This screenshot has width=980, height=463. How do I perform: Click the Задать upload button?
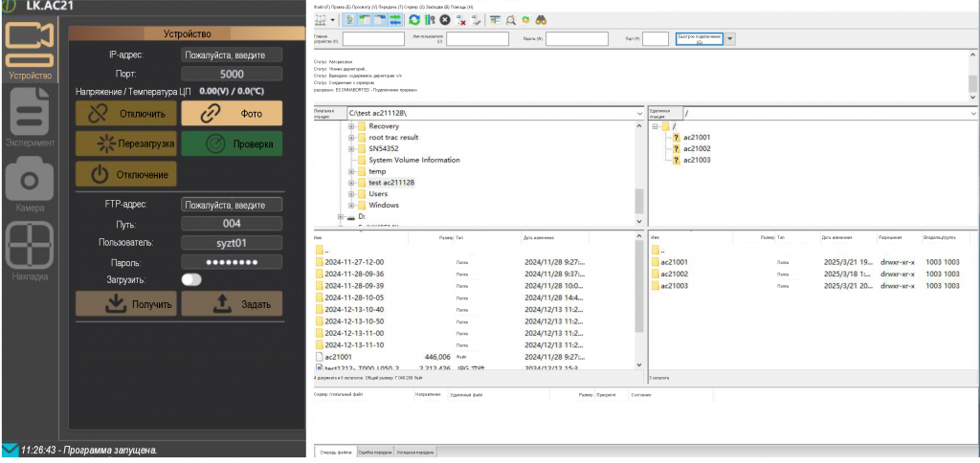pyautogui.click(x=232, y=303)
